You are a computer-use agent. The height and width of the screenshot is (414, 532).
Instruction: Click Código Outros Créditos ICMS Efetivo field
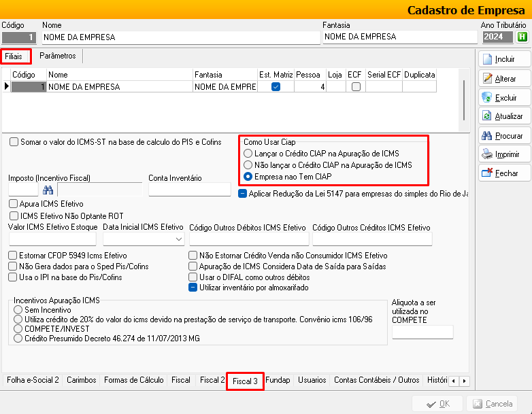coord(372,239)
